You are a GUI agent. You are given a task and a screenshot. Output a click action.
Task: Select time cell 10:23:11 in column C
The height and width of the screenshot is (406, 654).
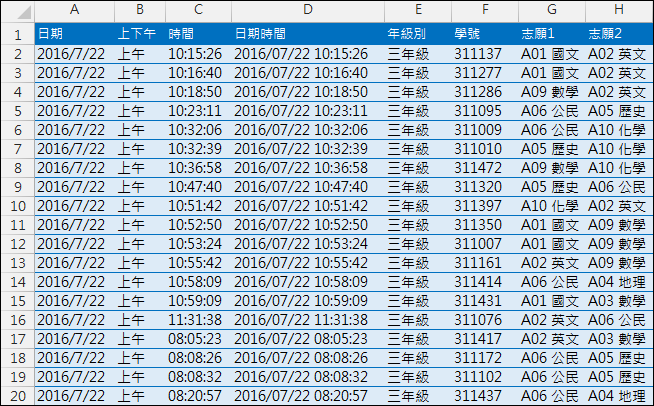point(198,111)
